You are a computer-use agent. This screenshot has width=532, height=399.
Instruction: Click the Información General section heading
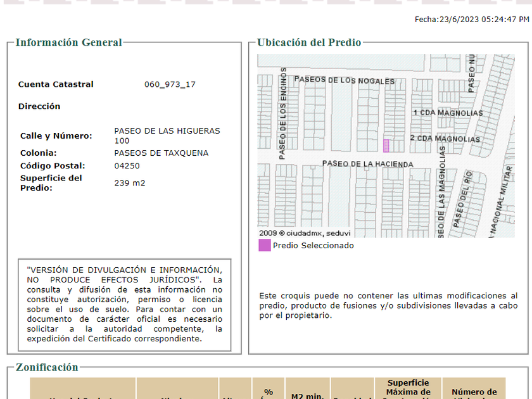coord(68,42)
